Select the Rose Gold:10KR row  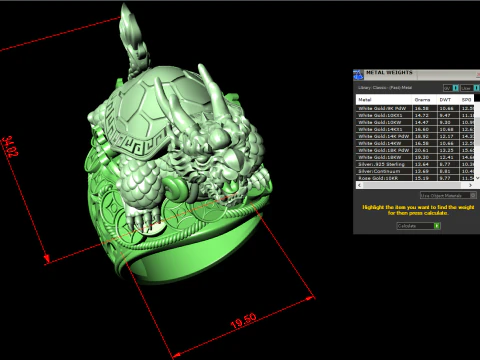tap(415, 178)
